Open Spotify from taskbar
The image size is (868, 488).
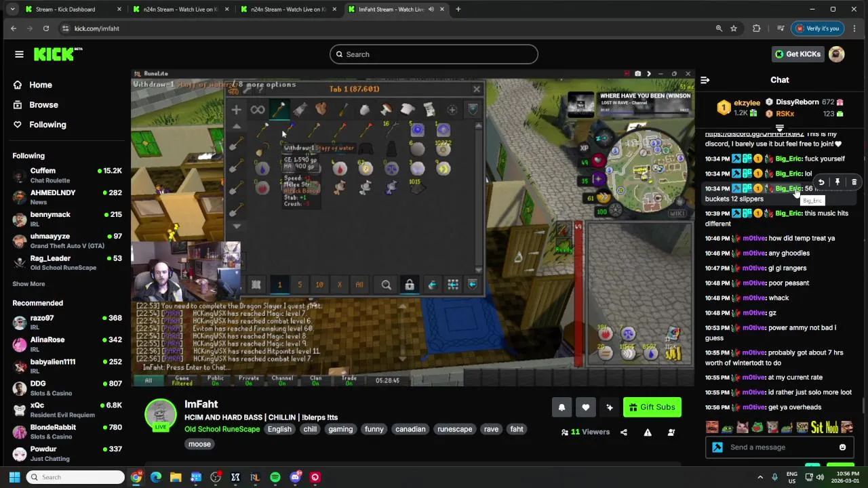point(275,477)
